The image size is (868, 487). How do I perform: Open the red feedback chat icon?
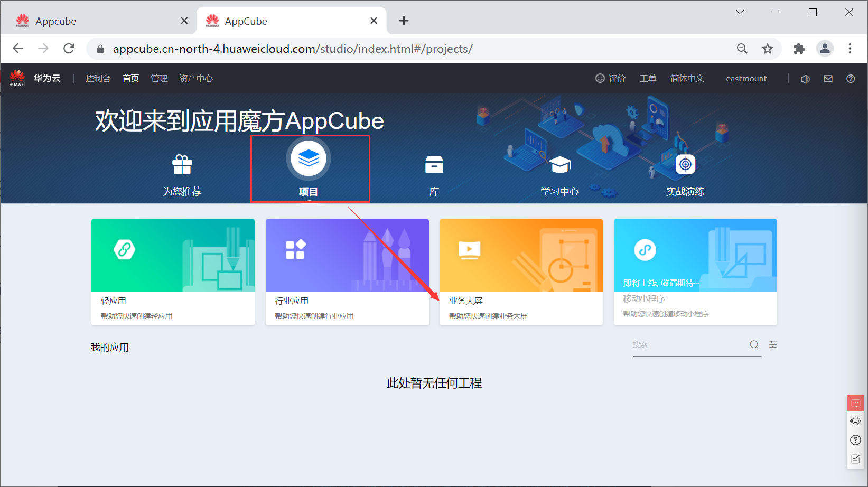tap(856, 403)
